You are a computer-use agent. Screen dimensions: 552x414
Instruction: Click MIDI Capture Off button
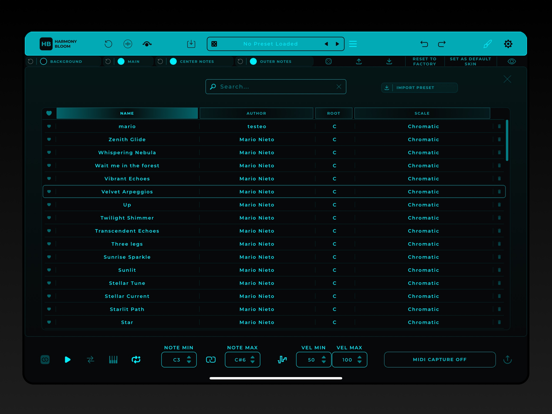point(440,360)
